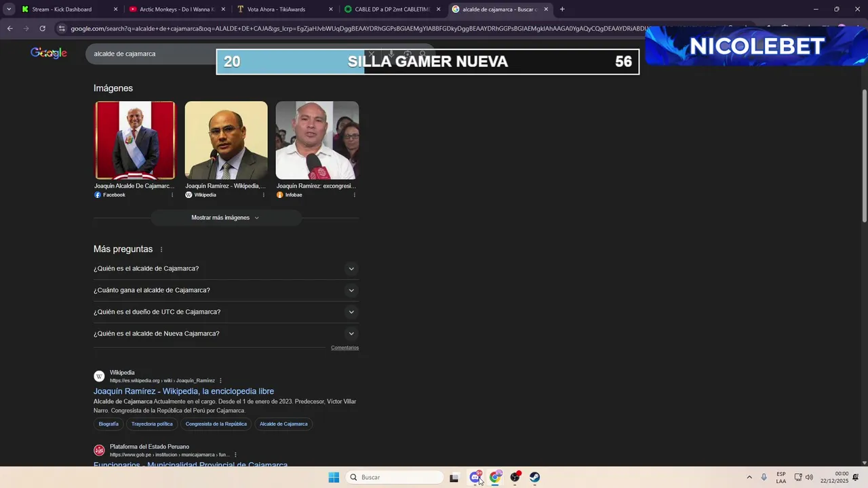868x488 pixels.
Task: Open the clock and date 22/12/2025
Action: 834,477
